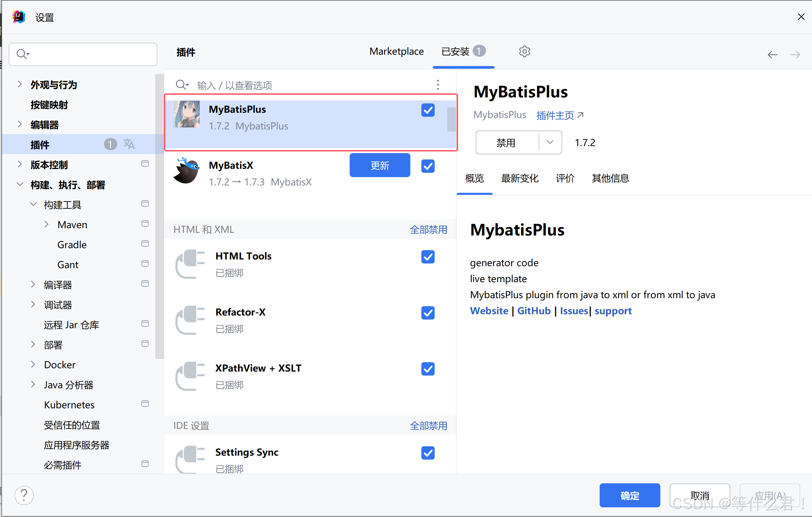This screenshot has width=812, height=517.
Task: Click the 更新 button for MyBatisX
Action: point(380,165)
